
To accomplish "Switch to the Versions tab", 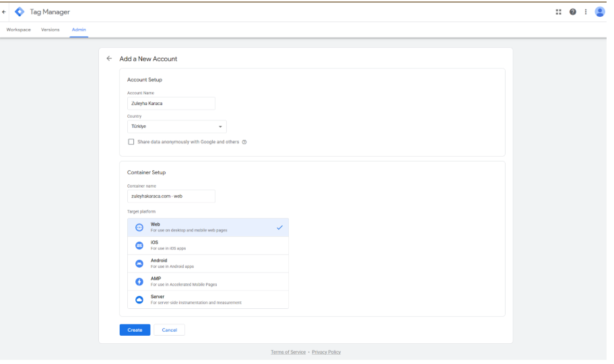I will click(50, 30).
